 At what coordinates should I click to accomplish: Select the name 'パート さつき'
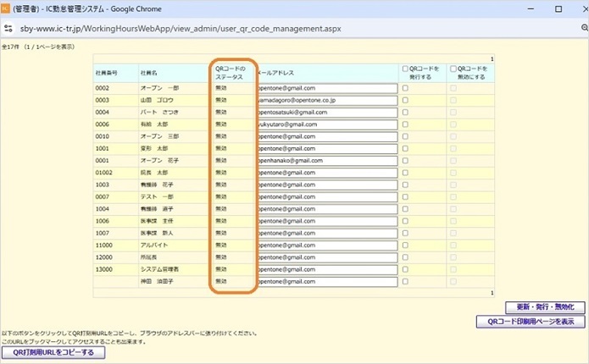coord(159,113)
